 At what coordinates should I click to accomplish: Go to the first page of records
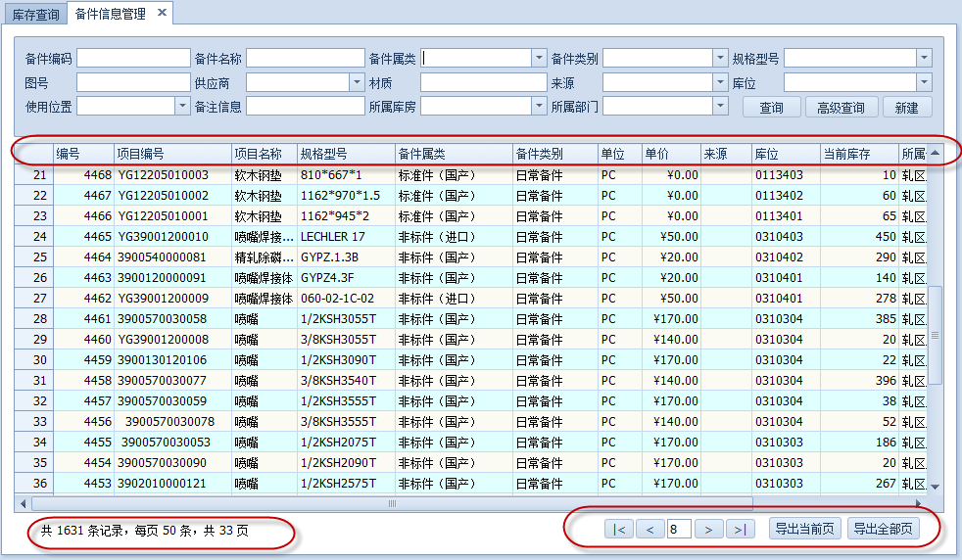pyautogui.click(x=618, y=530)
